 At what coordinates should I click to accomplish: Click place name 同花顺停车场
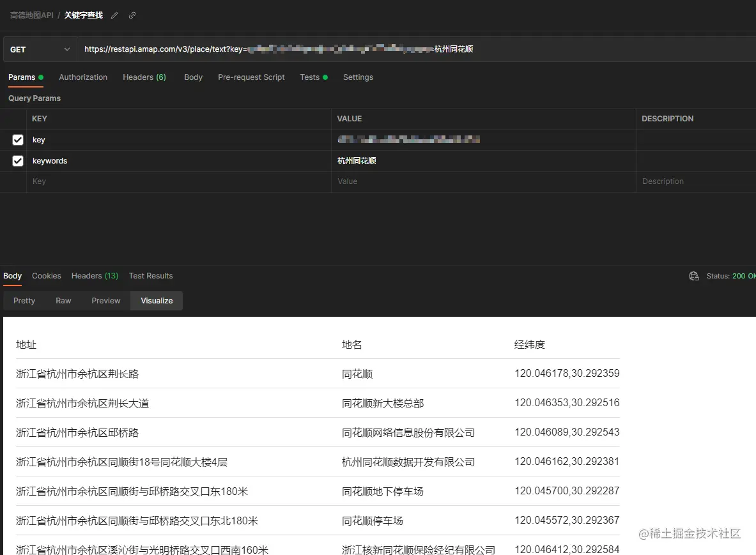tap(372, 521)
